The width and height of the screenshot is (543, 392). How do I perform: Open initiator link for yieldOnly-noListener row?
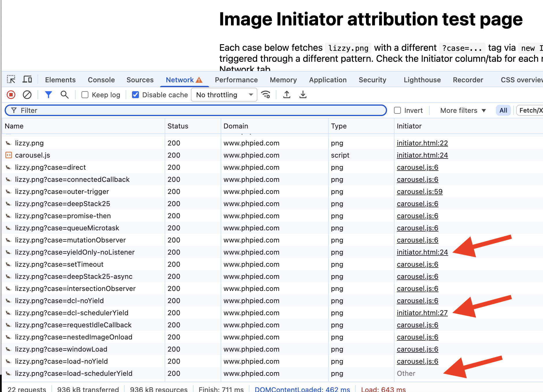[x=422, y=252]
